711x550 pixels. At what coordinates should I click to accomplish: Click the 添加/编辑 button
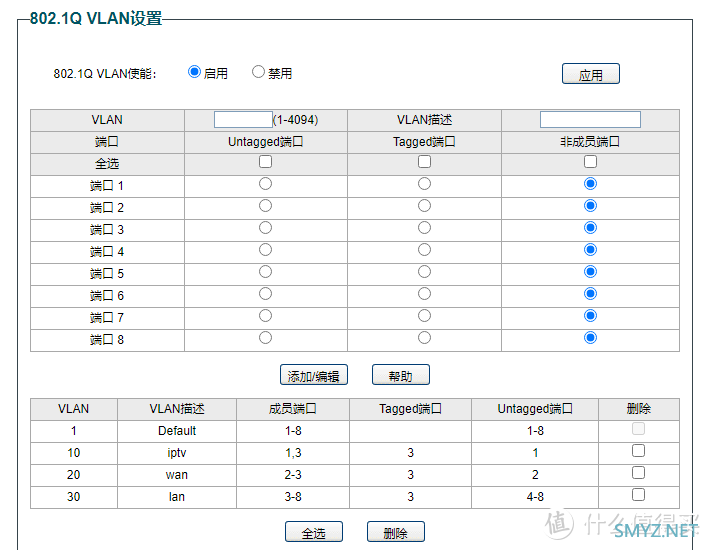tap(314, 375)
